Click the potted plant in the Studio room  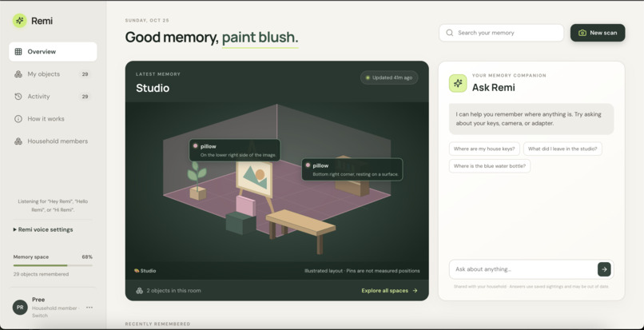pos(197,181)
